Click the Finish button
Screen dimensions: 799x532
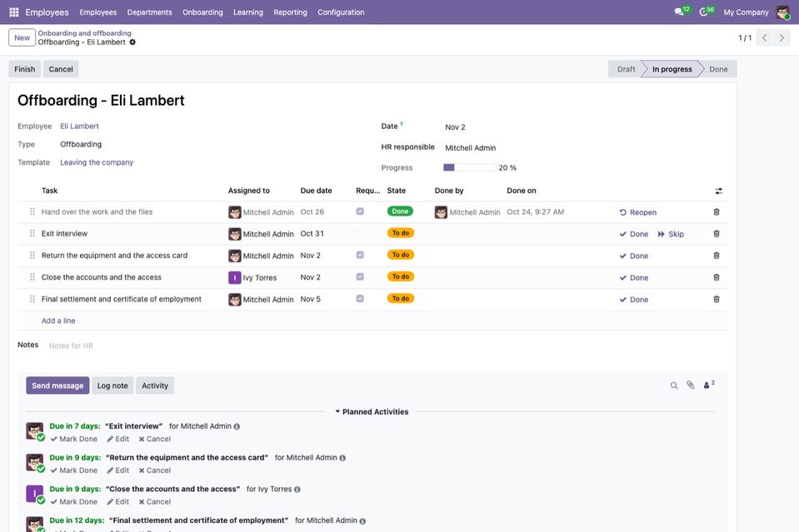pos(24,69)
